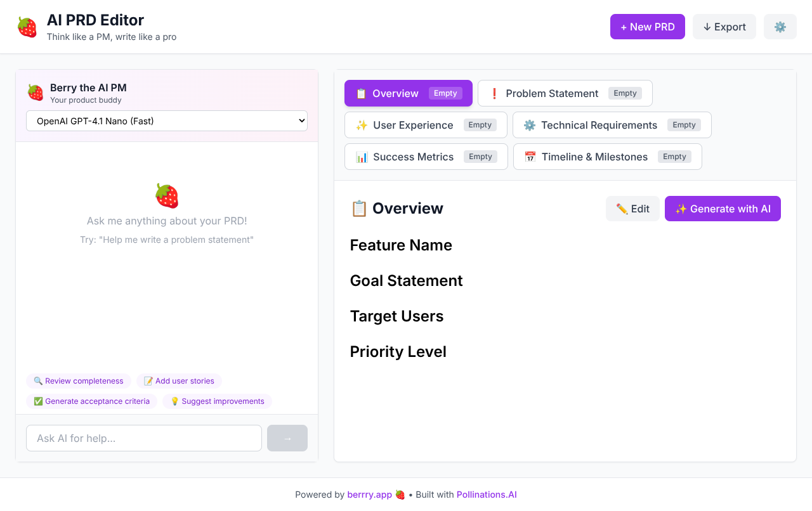Screen dimensions: 812x511
Task: Open the AI model selector dropdown
Action: point(167,120)
